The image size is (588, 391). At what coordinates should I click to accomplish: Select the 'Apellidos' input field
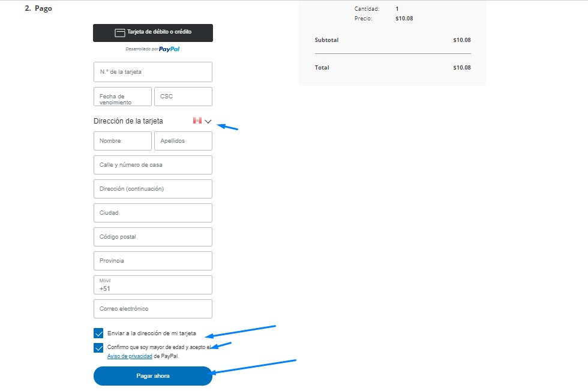183,141
